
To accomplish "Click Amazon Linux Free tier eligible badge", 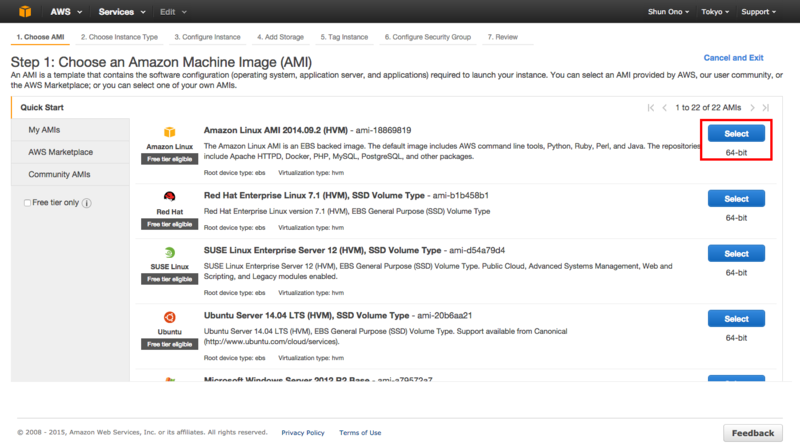I will click(169, 159).
